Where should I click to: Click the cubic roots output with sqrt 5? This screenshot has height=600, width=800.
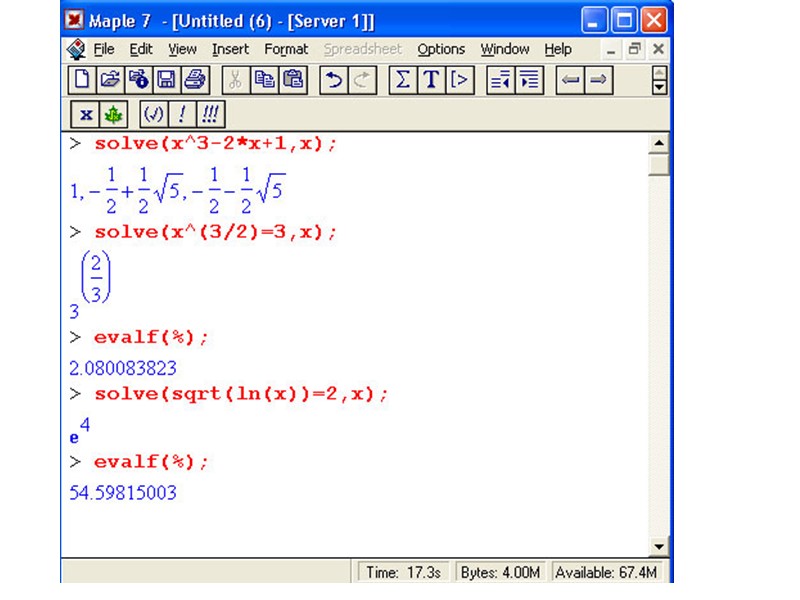coord(178,190)
